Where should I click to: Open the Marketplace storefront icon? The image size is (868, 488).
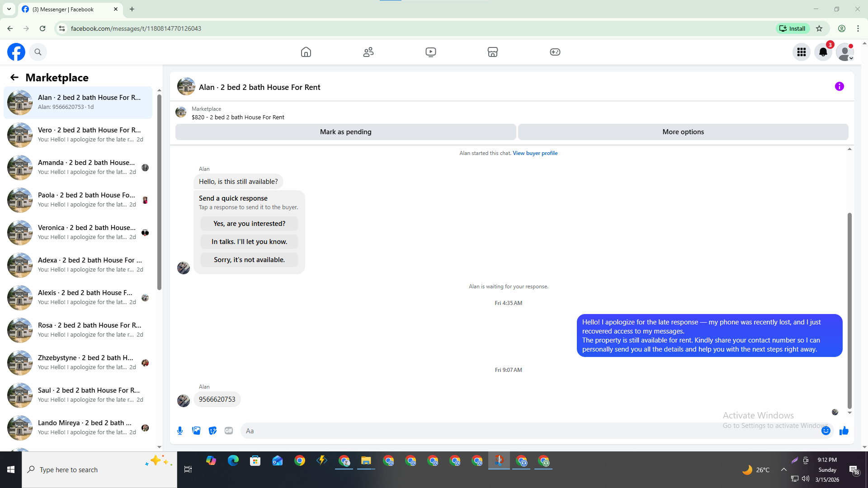coord(493,52)
